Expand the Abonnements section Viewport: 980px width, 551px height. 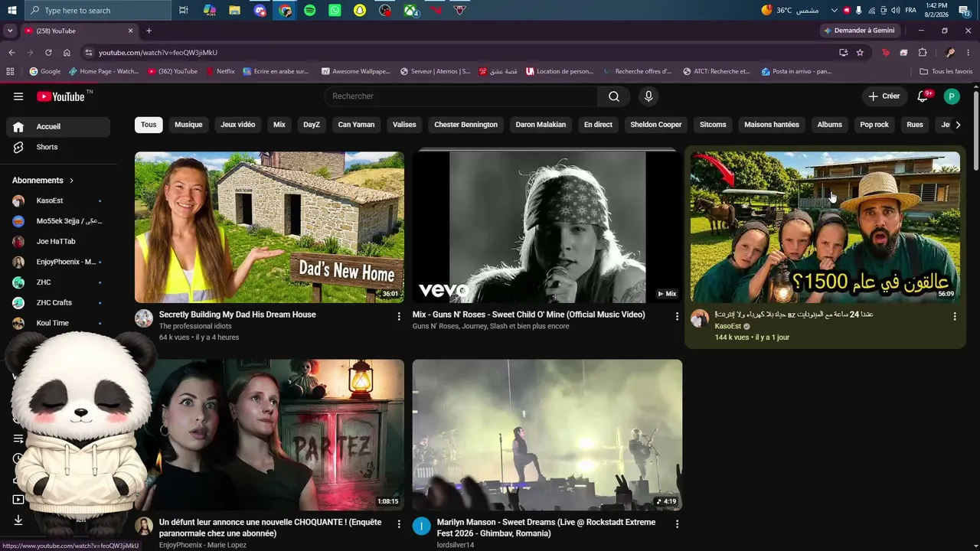[x=43, y=181]
